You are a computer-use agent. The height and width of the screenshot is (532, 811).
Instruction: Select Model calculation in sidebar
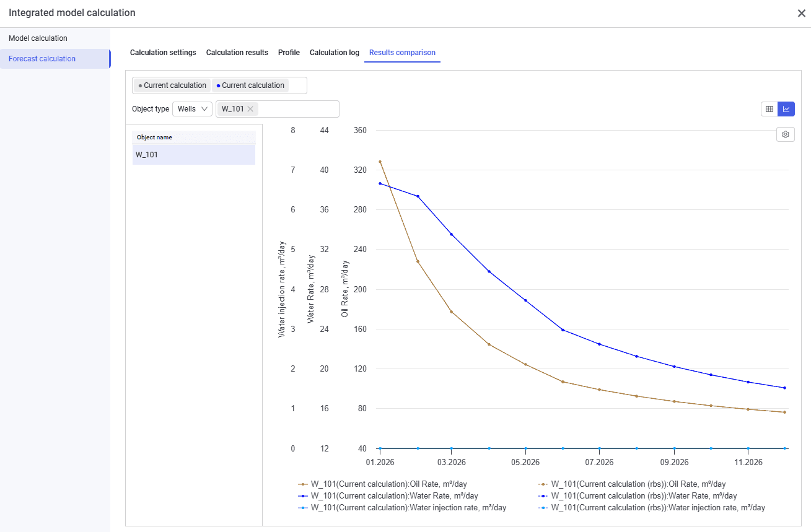click(x=55, y=38)
